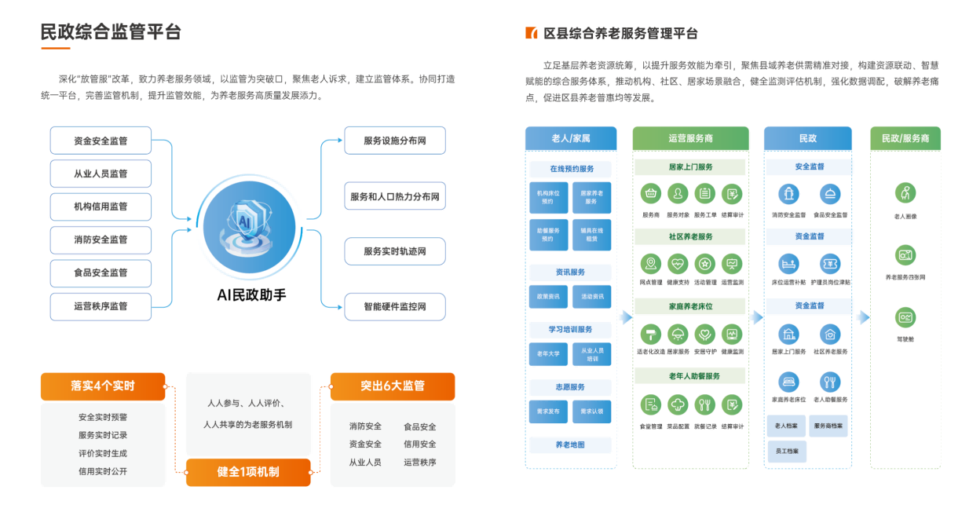
Task: Select the 服务实时轨迹网 box
Action: tap(395, 251)
